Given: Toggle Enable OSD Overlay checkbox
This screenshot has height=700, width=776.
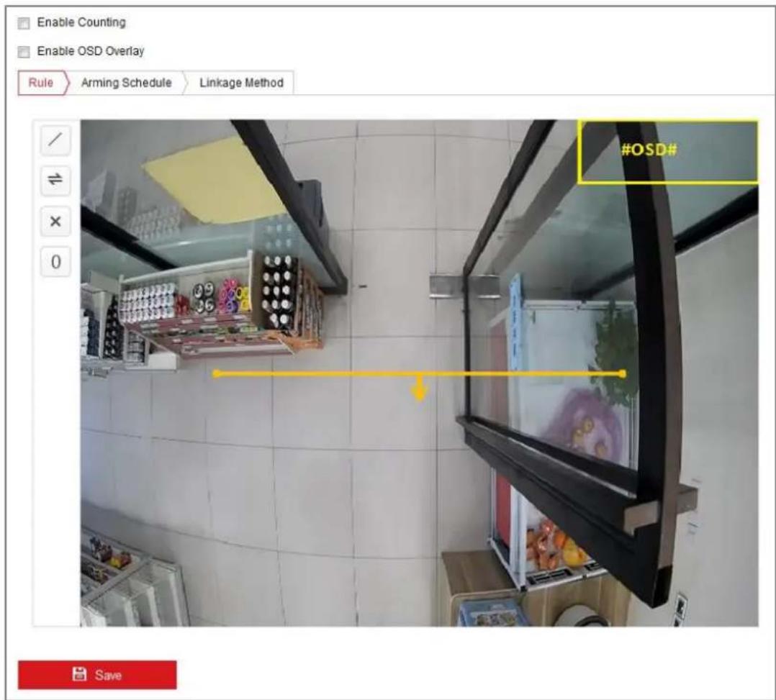Looking at the screenshot, I should pos(23,52).
